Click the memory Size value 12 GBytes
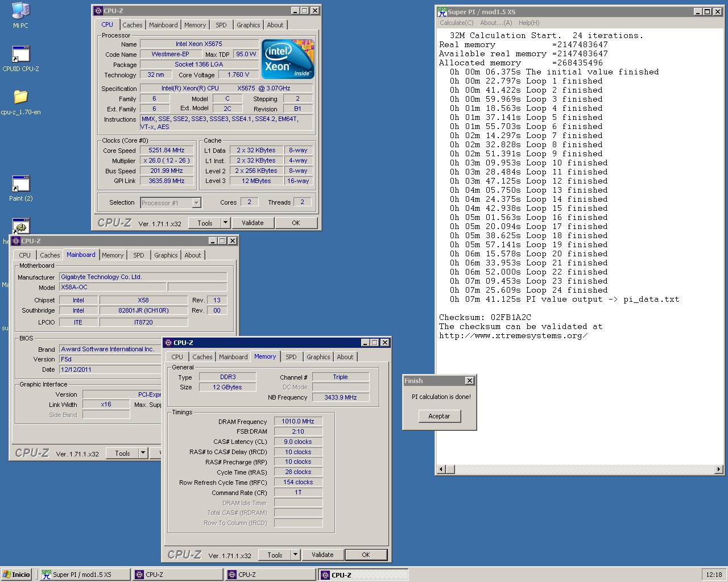Screen dimensions: 728x582 coord(227,387)
